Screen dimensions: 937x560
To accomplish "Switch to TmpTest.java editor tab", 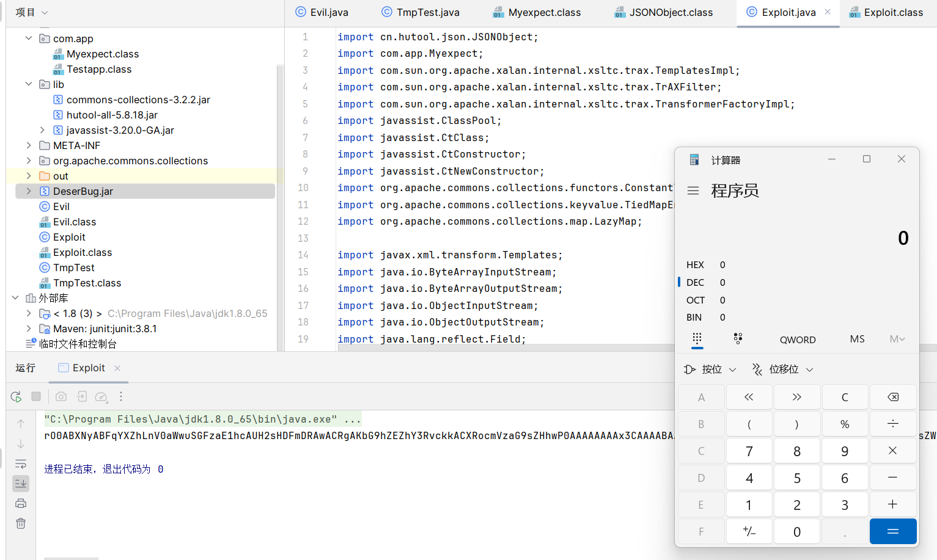I will click(x=420, y=12).
